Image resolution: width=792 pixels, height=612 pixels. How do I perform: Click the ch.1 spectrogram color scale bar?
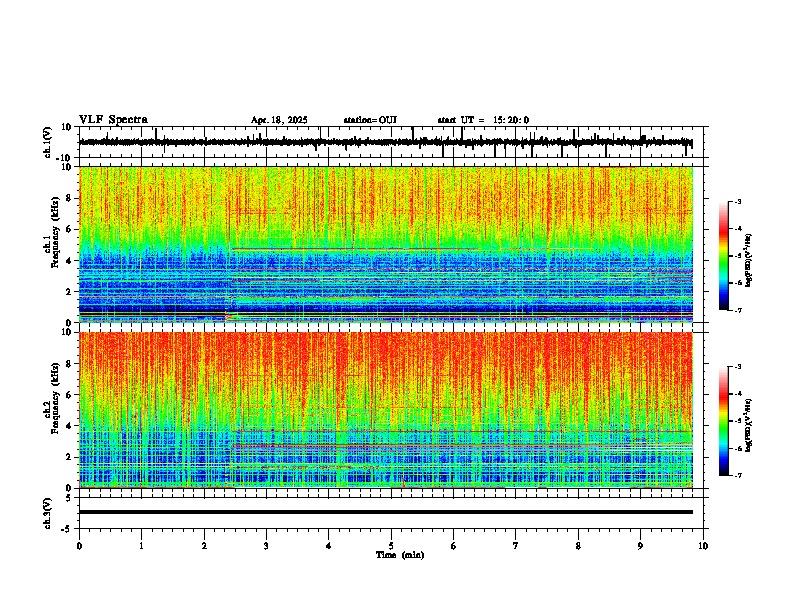point(724,256)
